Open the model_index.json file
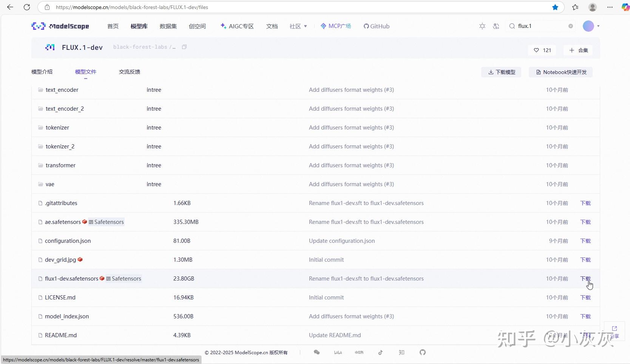630x364 pixels. (x=67, y=316)
